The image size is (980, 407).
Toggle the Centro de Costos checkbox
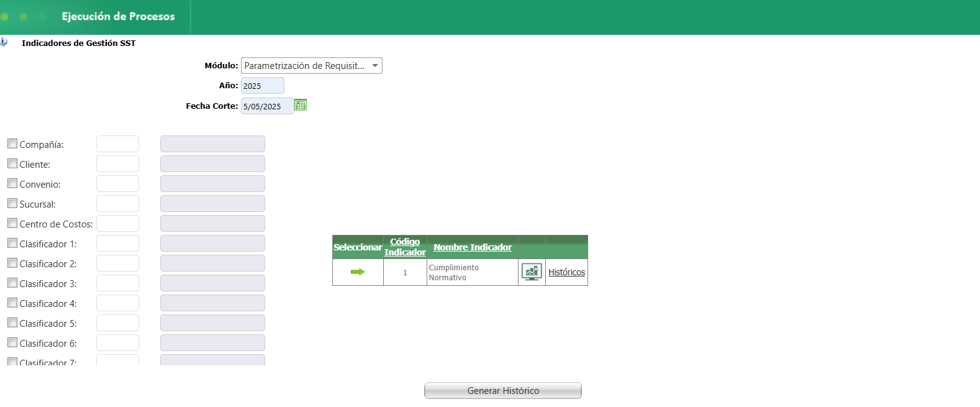pyautogui.click(x=12, y=223)
